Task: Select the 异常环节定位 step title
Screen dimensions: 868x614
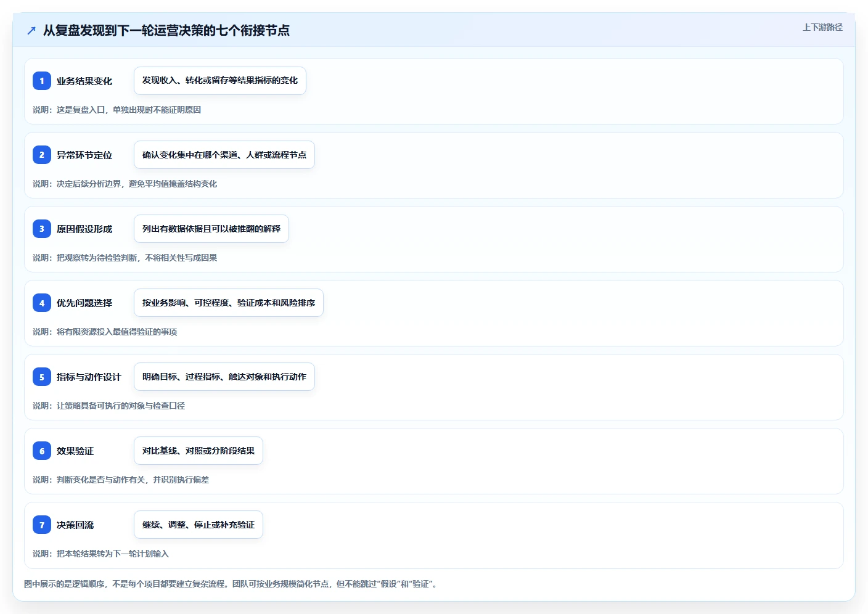Action: [84, 155]
